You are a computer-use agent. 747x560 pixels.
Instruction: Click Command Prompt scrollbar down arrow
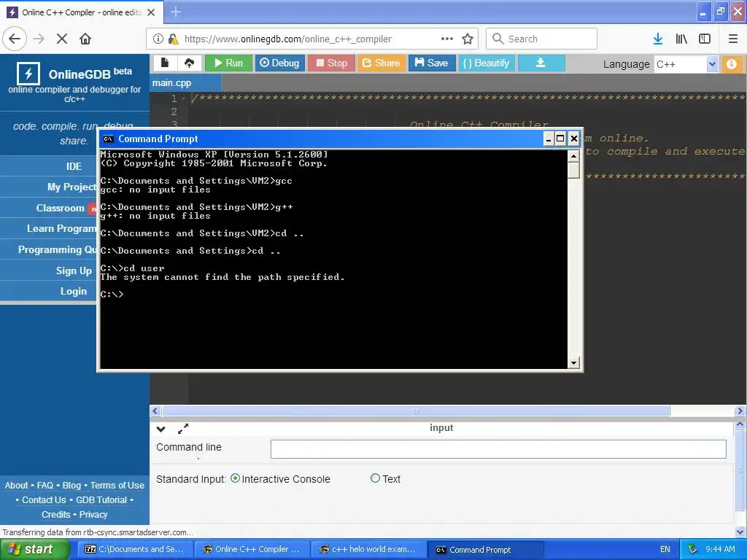click(573, 363)
